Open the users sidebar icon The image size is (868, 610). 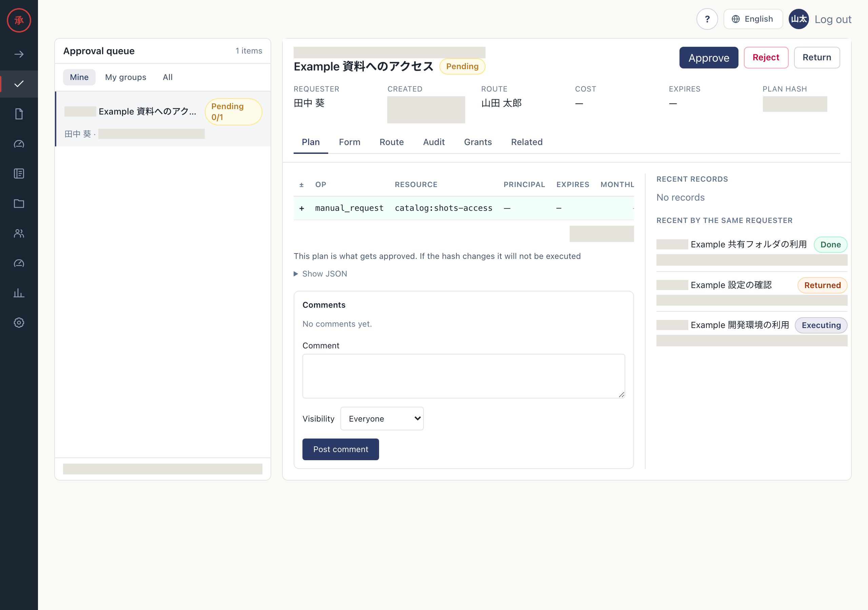coord(19,233)
